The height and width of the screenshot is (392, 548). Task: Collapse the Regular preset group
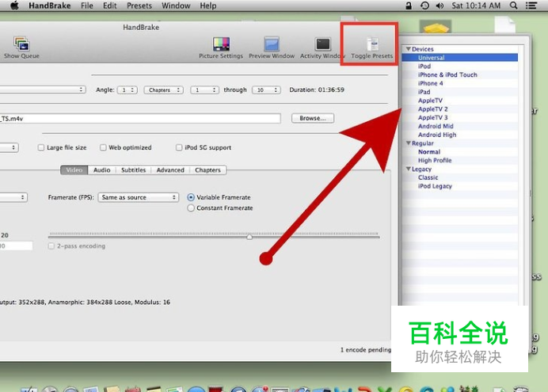408,143
